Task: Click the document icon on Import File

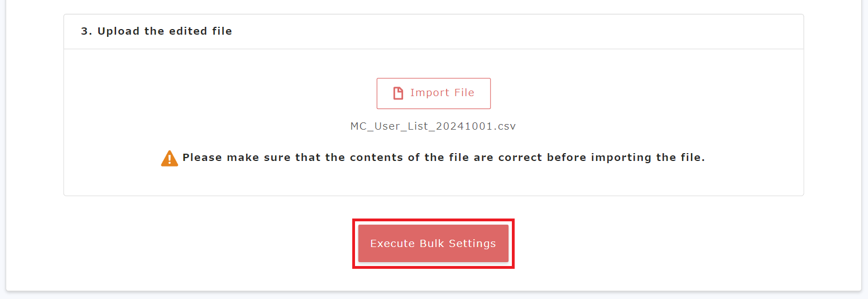Action: (398, 93)
